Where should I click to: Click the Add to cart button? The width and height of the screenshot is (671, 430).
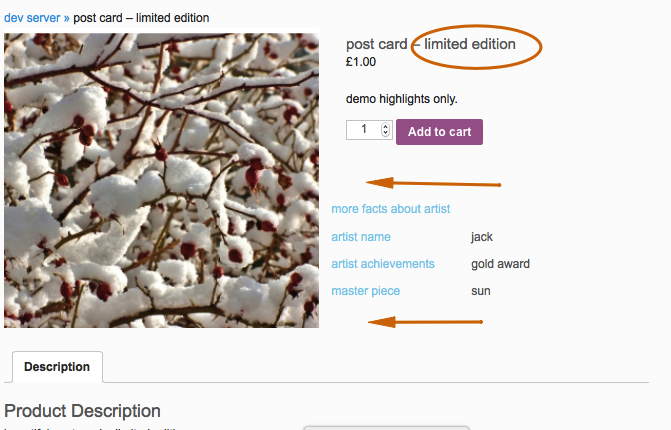439,132
